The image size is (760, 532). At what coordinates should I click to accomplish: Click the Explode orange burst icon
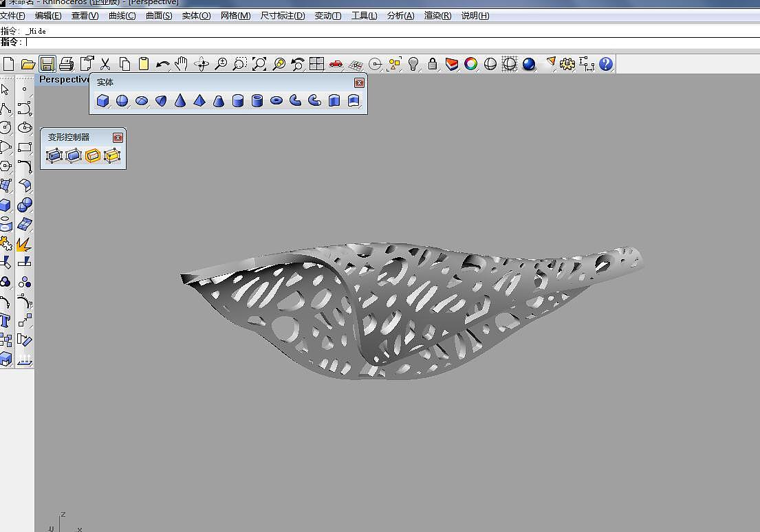coord(24,244)
